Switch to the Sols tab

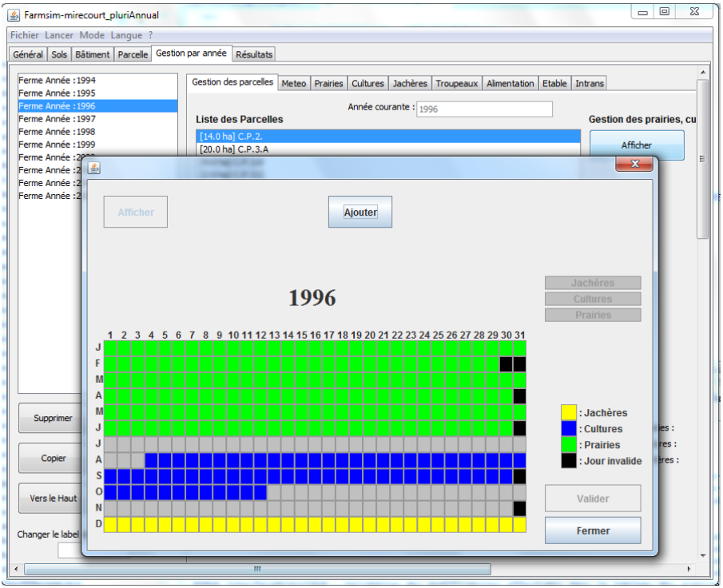pos(59,54)
